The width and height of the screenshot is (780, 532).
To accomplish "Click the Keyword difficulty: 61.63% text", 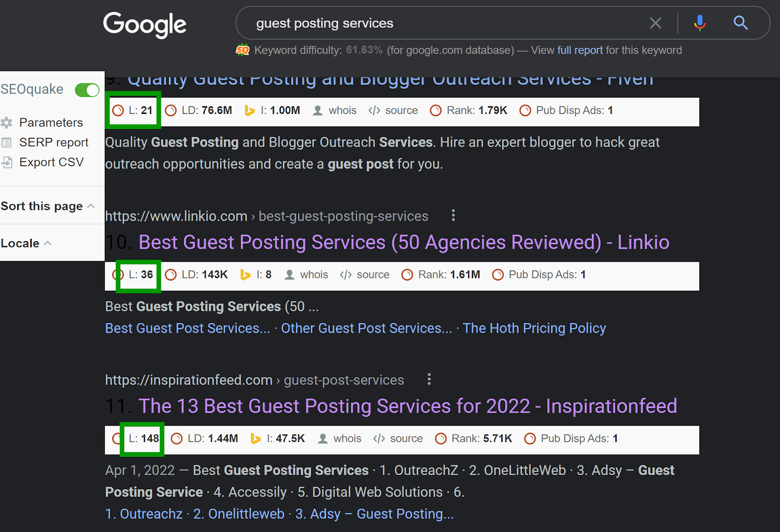I will pyautogui.click(x=318, y=50).
